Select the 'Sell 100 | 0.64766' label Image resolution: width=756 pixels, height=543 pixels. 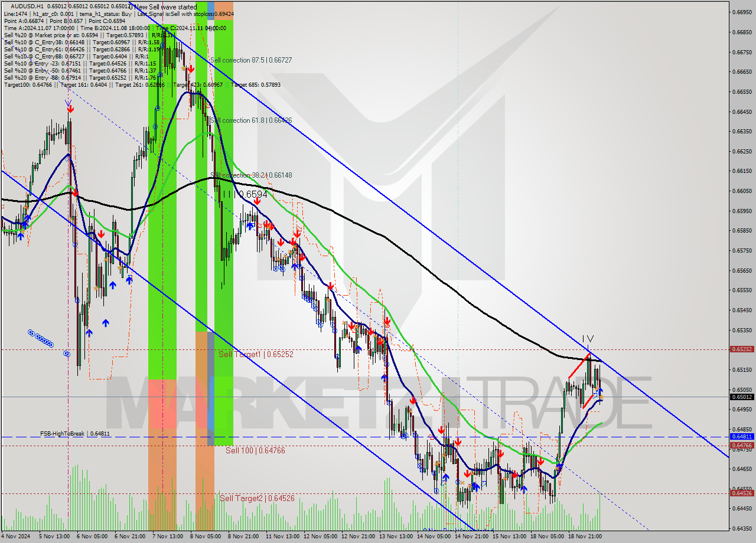tap(255, 450)
